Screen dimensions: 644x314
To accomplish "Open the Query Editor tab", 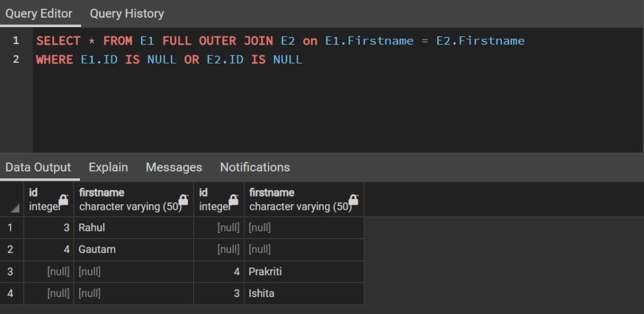I will pyautogui.click(x=38, y=14).
